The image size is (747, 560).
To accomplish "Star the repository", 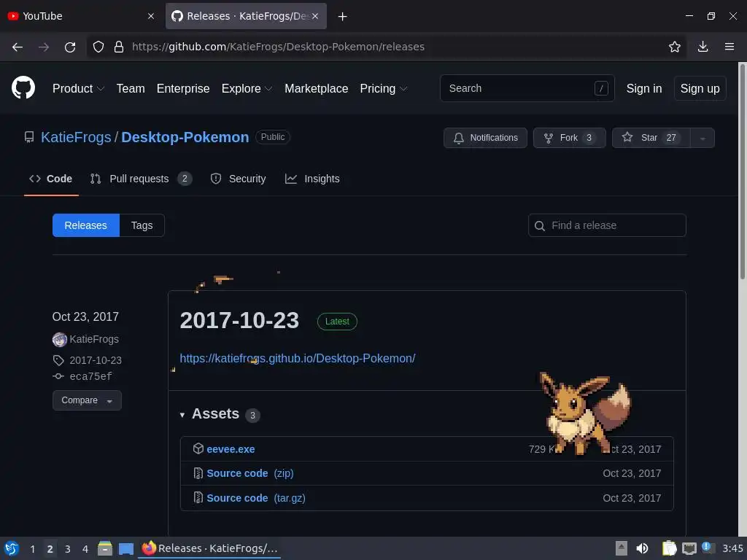I will point(651,138).
